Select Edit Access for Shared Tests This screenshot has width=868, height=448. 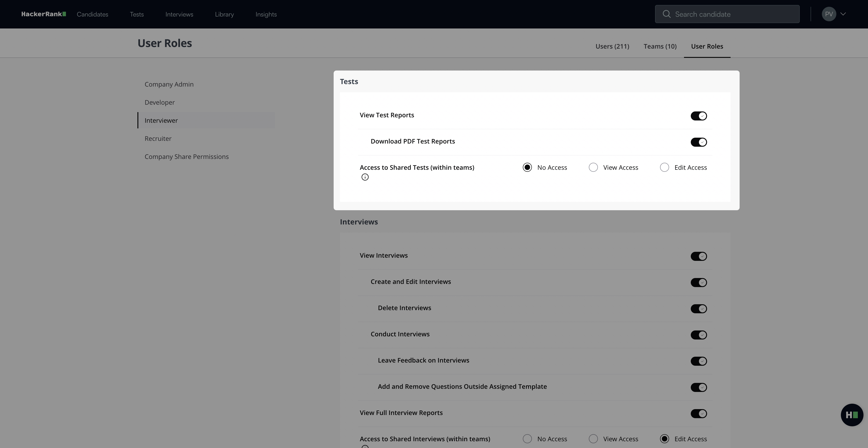tap(664, 167)
